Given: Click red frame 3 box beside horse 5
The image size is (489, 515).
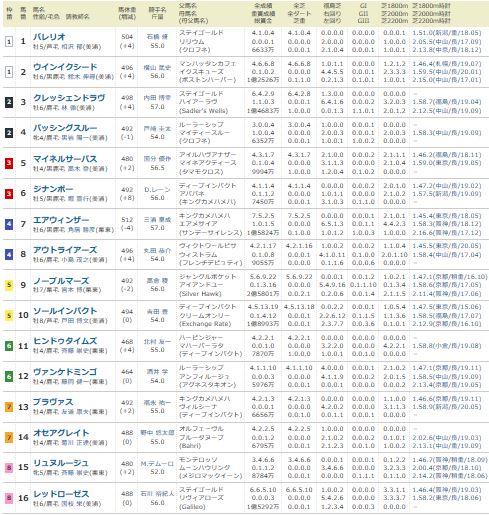Looking at the screenshot, I should [9, 163].
